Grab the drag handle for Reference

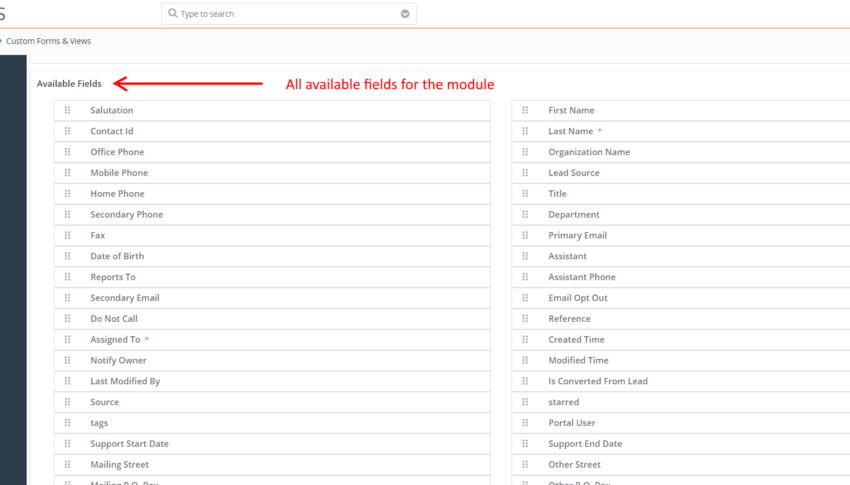(x=525, y=319)
